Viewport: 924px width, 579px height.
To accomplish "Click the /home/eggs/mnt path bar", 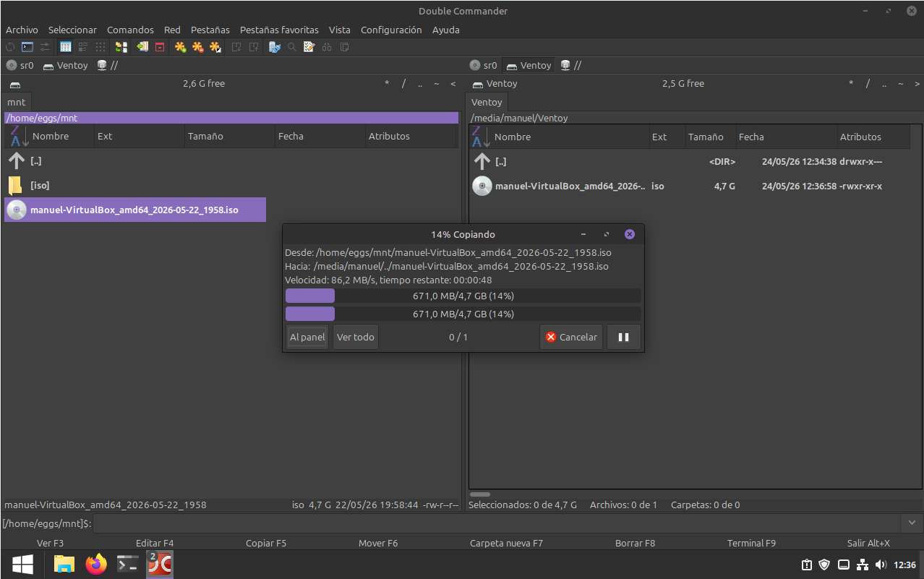I will (231, 118).
